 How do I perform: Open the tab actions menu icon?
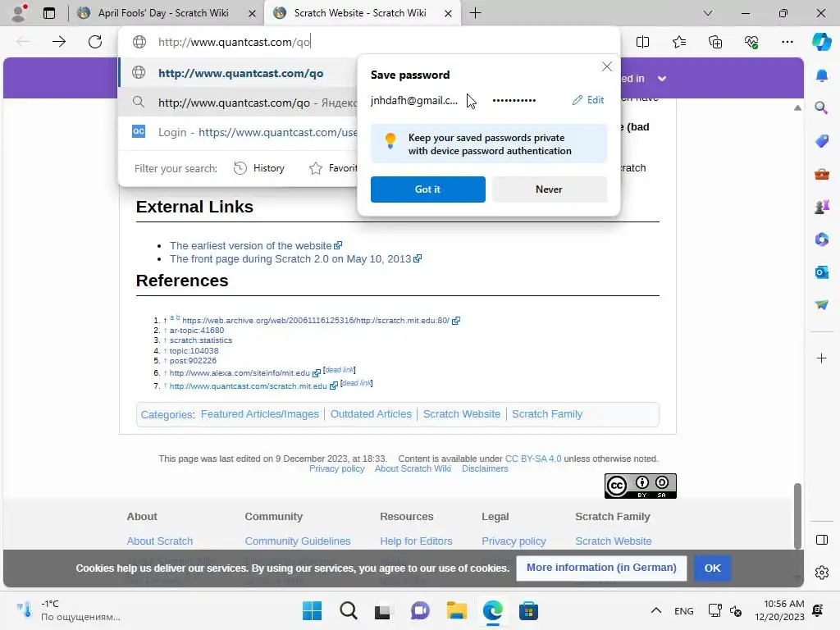[x=48, y=13]
